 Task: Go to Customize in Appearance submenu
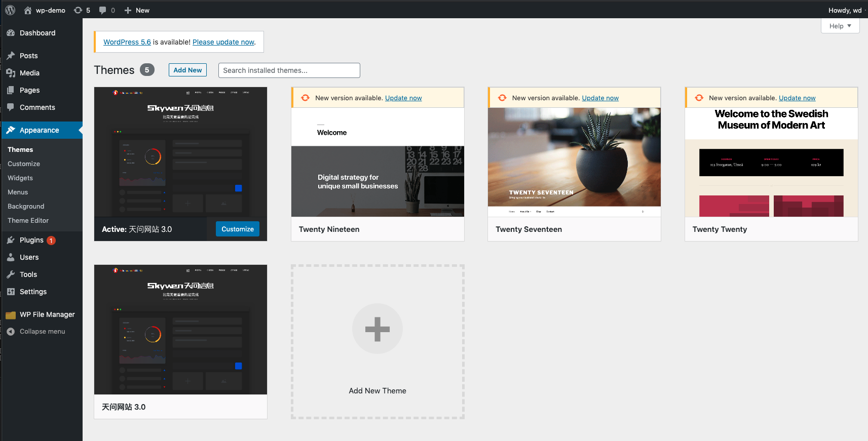point(24,164)
